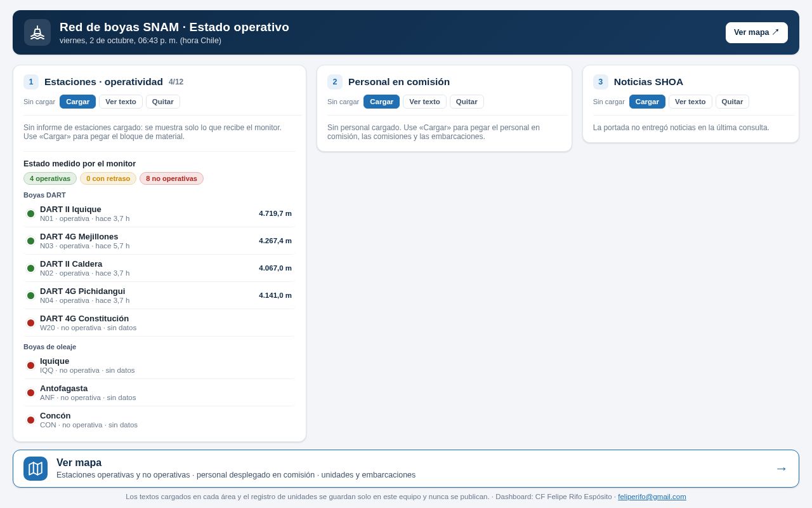The width and height of the screenshot is (812, 508).
Task: Click the 4.067,0 m depth value
Action: (275, 268)
